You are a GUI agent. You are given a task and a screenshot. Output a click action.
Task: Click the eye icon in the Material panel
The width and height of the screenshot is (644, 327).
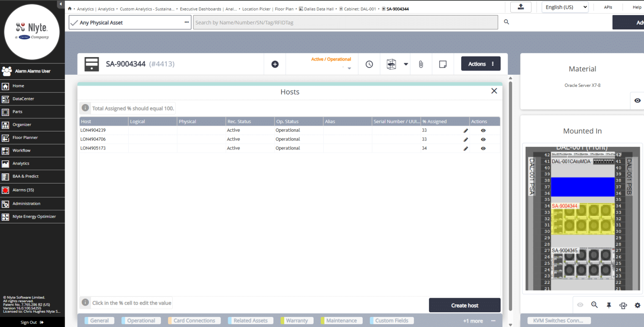[637, 100]
